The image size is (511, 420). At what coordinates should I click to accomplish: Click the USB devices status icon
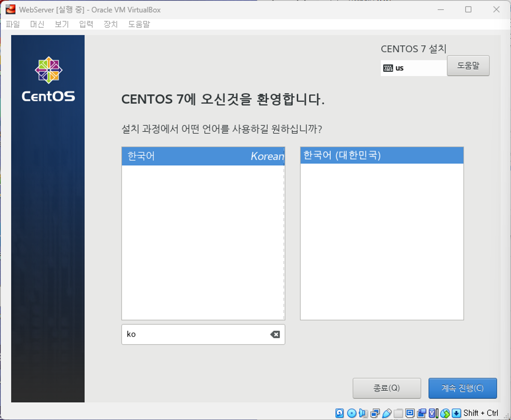[x=387, y=413]
